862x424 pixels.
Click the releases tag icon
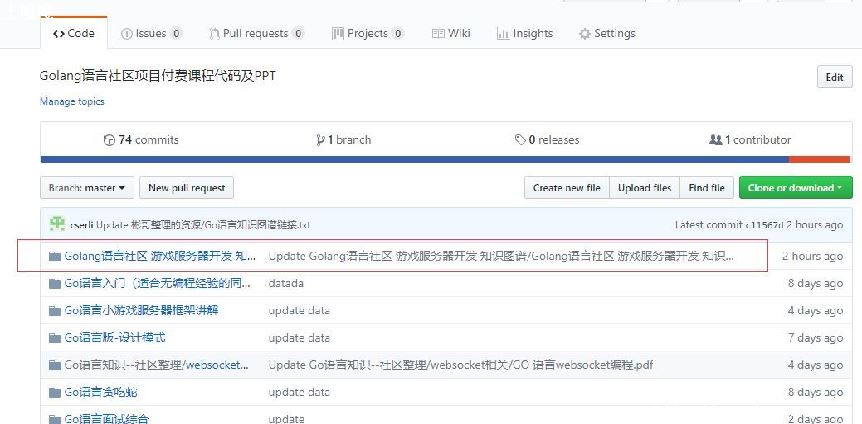pos(520,140)
